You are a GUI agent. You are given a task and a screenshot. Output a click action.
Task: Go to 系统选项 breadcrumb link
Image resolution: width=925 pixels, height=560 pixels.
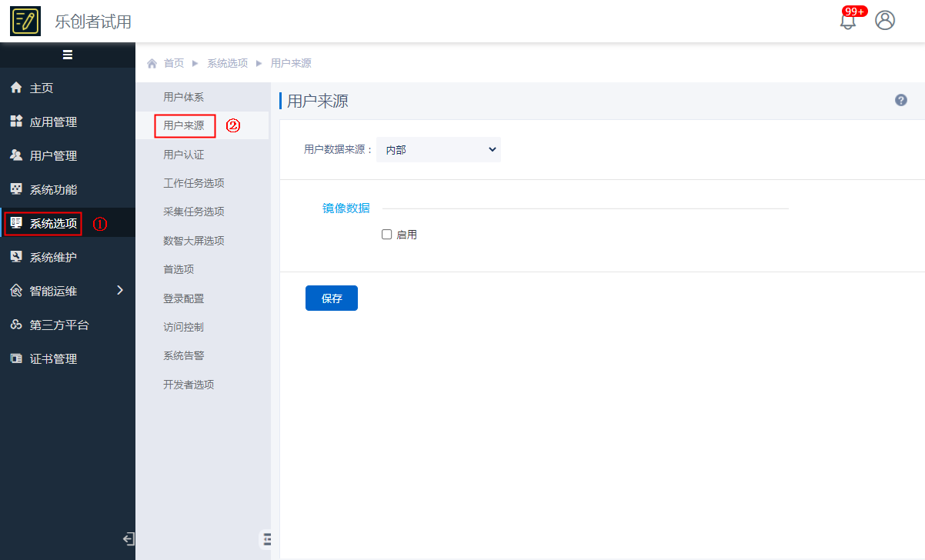coord(227,63)
